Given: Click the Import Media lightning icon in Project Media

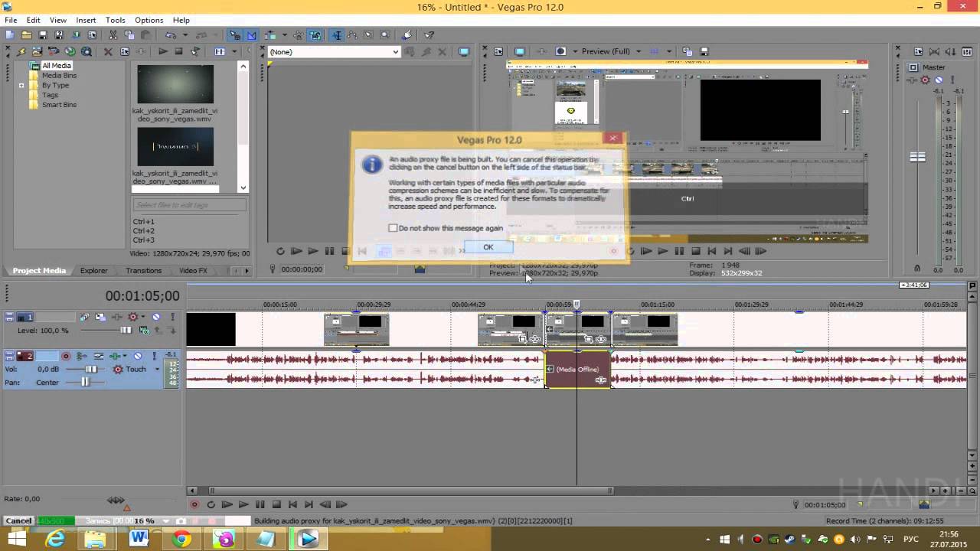Looking at the screenshot, I should [21, 51].
